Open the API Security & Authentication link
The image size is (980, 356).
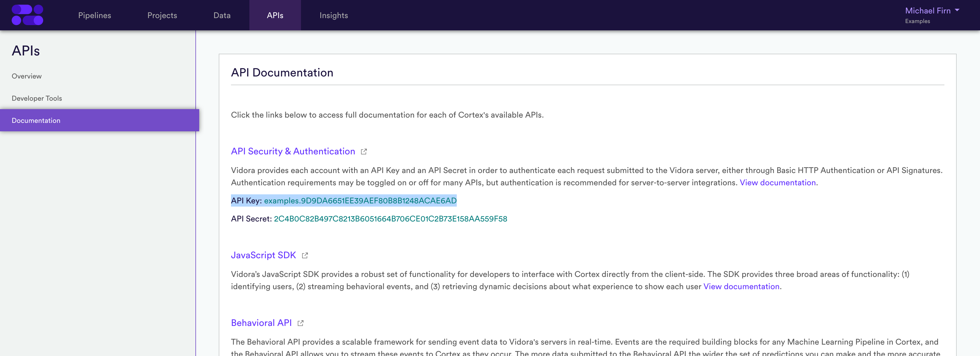[293, 151]
